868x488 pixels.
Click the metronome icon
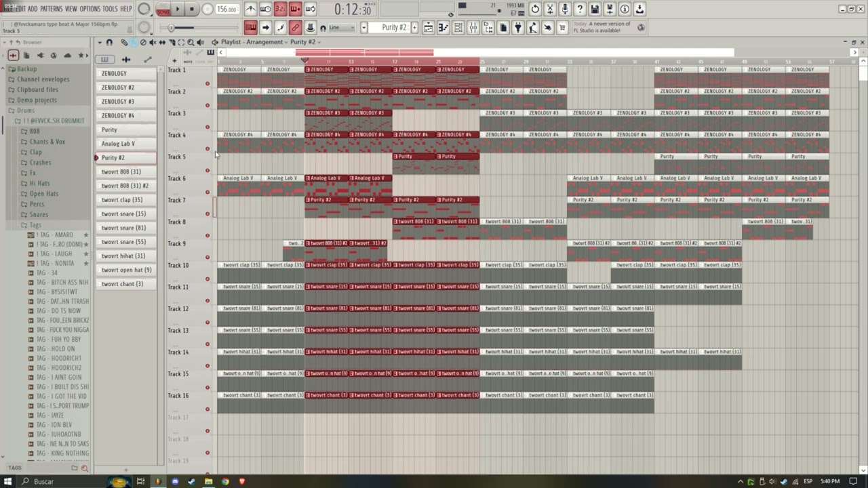pyautogui.click(x=250, y=9)
